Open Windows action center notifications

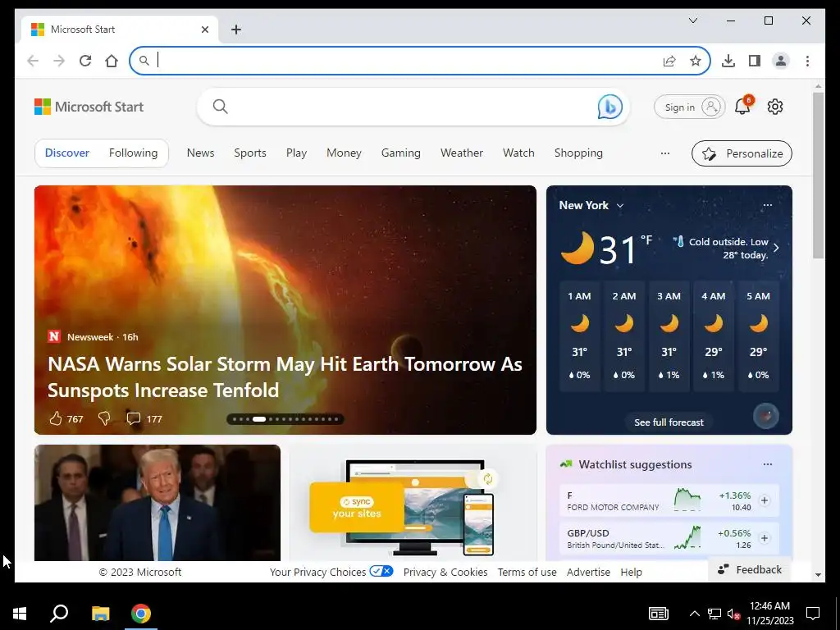point(813,614)
